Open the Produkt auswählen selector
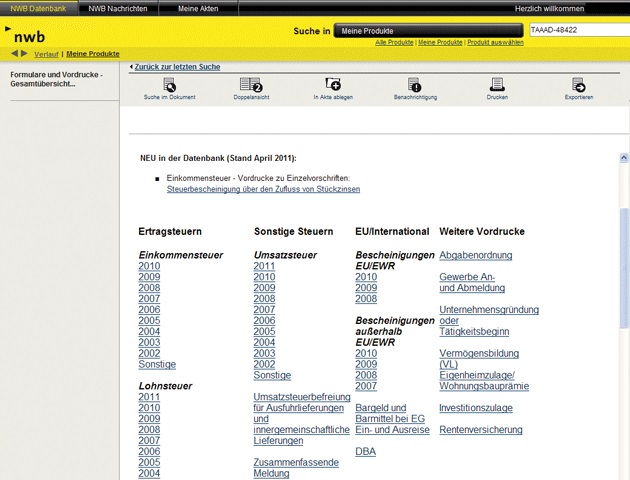 click(x=494, y=43)
